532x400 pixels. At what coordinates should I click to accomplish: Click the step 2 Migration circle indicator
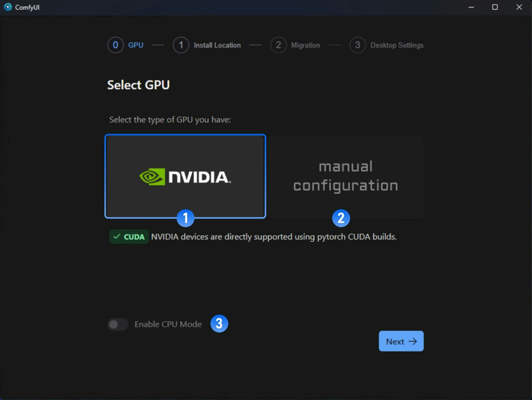pyautogui.click(x=279, y=45)
